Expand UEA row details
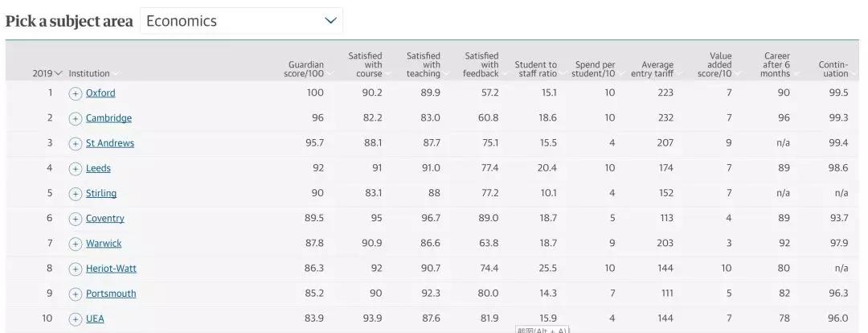Viewport: 868px width, 333px height. (76, 319)
